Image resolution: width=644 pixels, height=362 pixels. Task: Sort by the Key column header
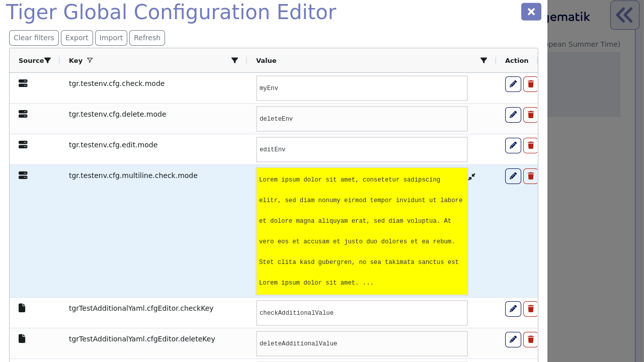(75, 60)
